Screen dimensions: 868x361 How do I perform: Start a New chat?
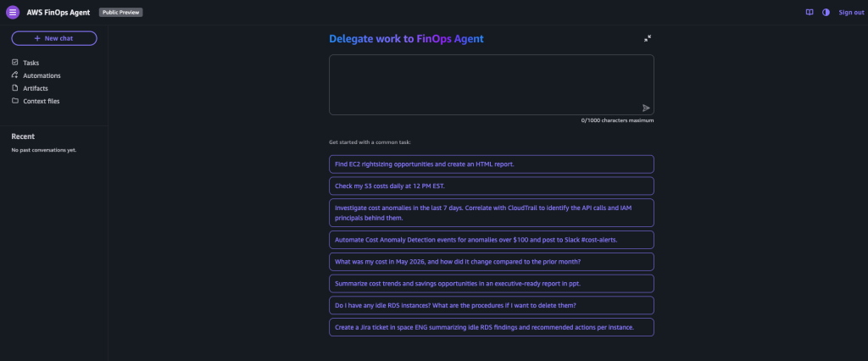coord(54,38)
